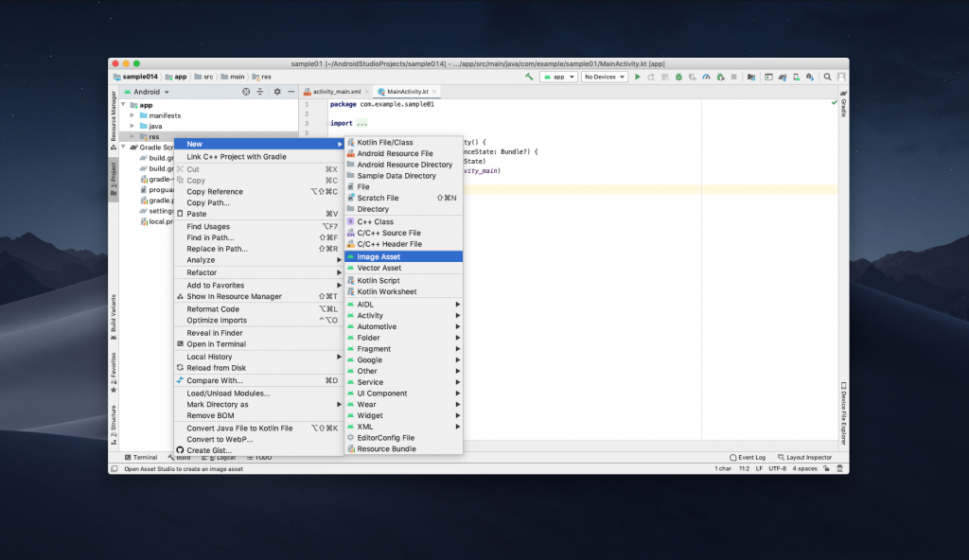Click the Reveal in Finder menu entry

click(x=215, y=333)
